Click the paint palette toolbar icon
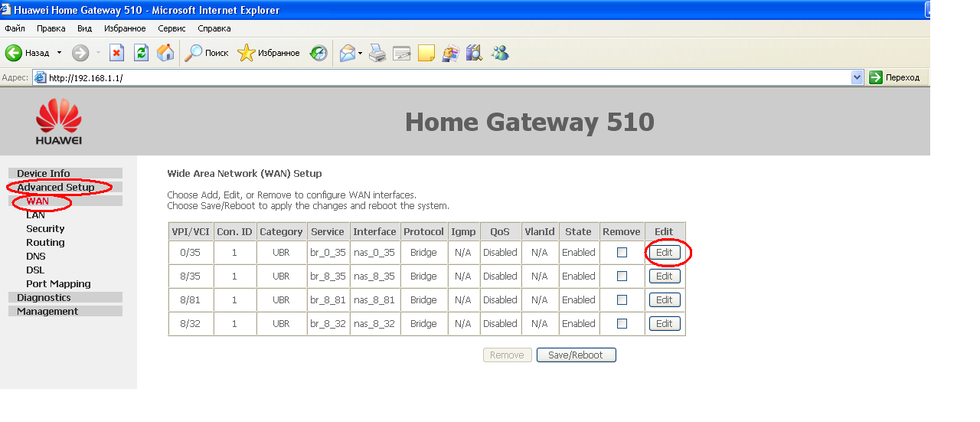Screen dimensions: 980x422 click(450, 53)
